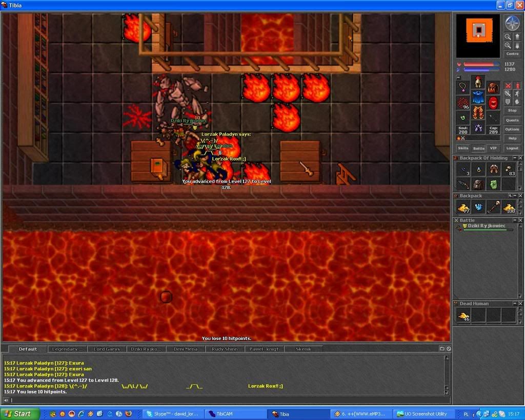Select the blue robe armor slot

478,97
